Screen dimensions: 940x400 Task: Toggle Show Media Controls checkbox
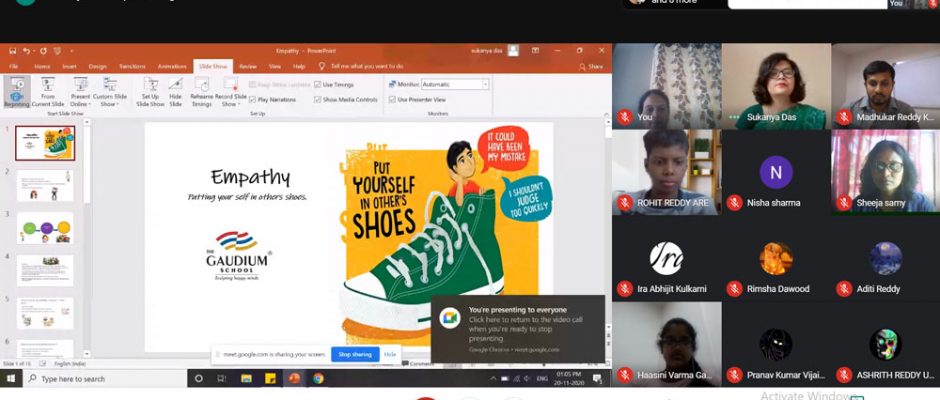pos(318,100)
